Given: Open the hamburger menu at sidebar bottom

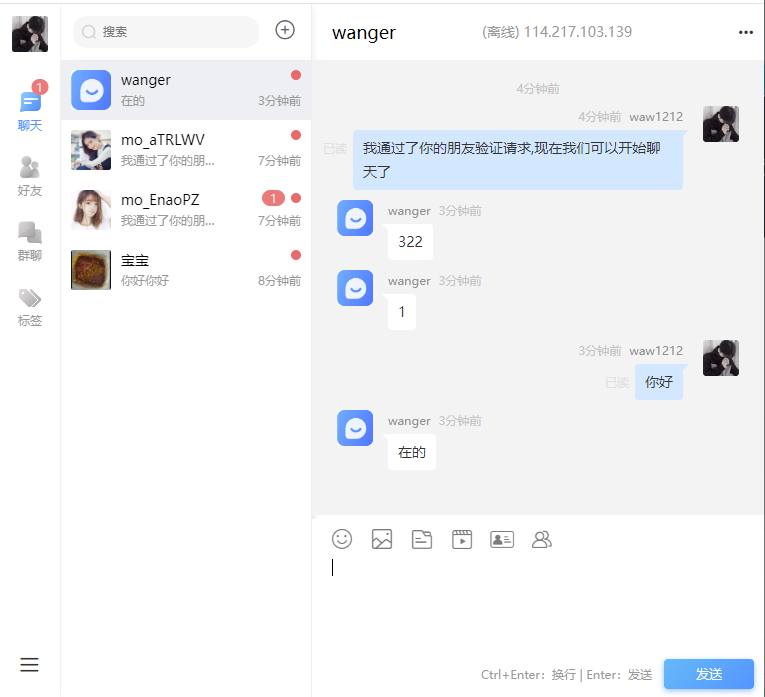Looking at the screenshot, I should click(29, 664).
